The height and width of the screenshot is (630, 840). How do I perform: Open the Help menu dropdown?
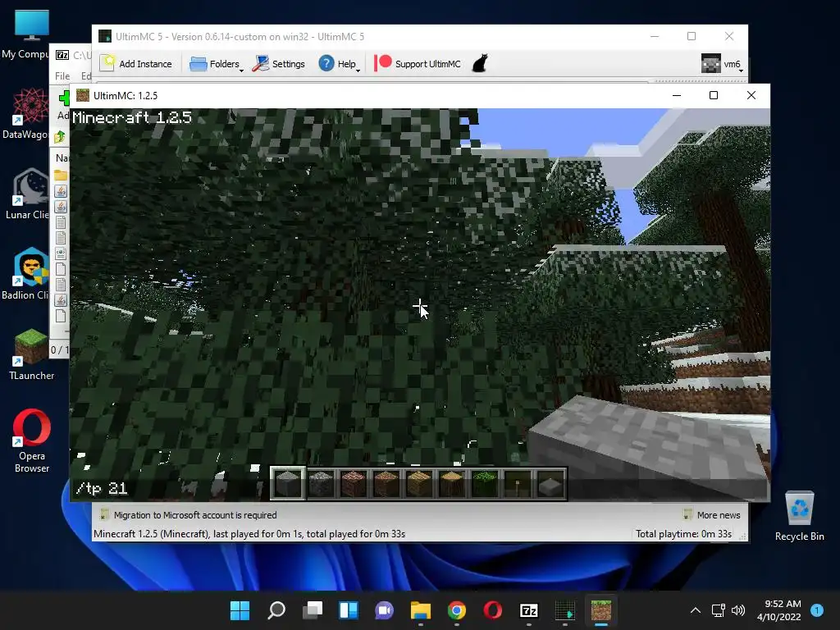(x=339, y=64)
